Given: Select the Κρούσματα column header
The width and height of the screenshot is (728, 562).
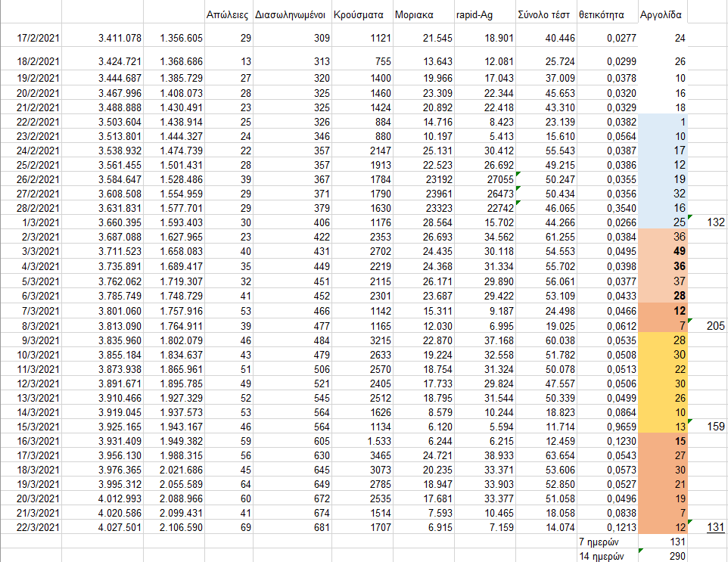Looking at the screenshot, I should tap(358, 14).
